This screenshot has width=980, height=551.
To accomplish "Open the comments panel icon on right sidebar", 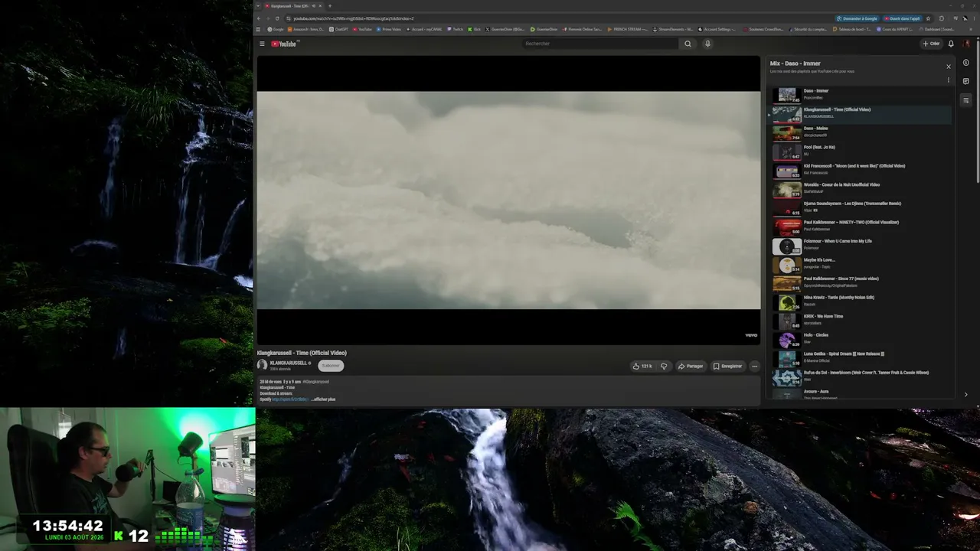I will tap(966, 81).
